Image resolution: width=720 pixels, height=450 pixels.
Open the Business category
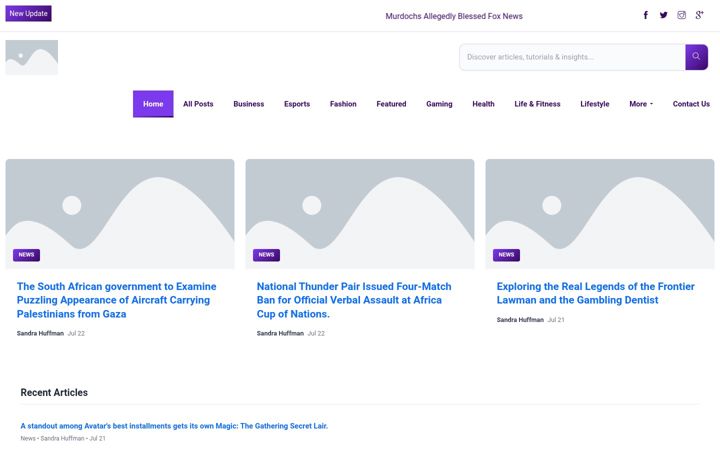pyautogui.click(x=248, y=104)
